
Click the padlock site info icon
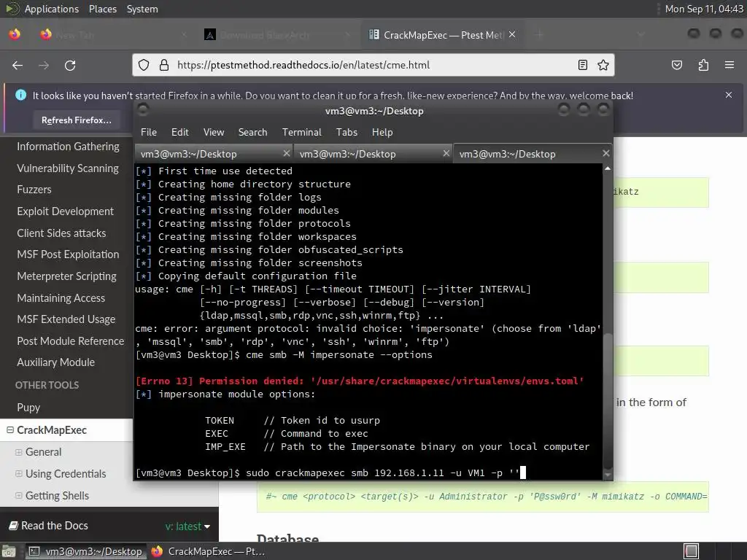tap(164, 65)
